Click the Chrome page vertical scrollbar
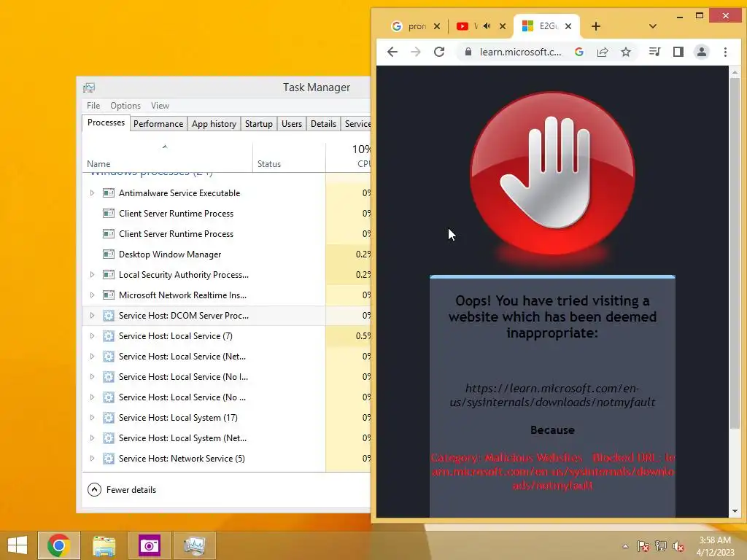Image resolution: width=747 pixels, height=560 pixels. [x=735, y=252]
